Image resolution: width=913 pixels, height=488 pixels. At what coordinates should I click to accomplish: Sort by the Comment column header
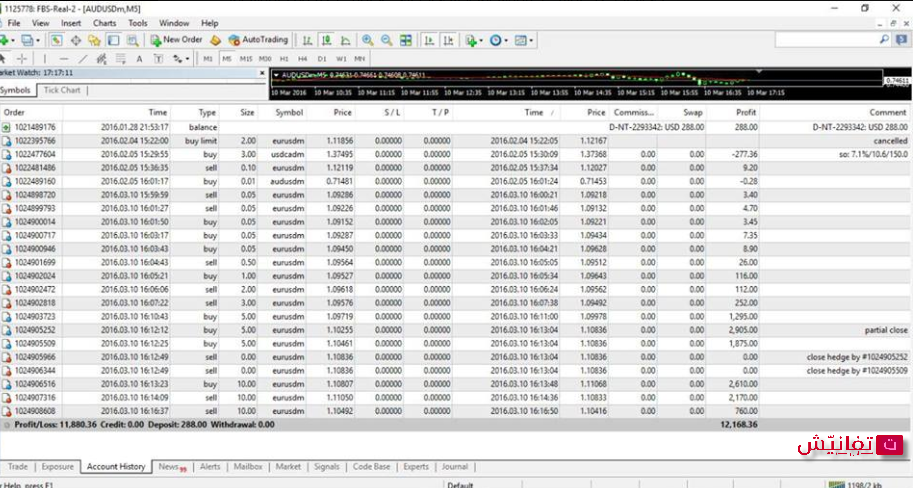pos(888,112)
